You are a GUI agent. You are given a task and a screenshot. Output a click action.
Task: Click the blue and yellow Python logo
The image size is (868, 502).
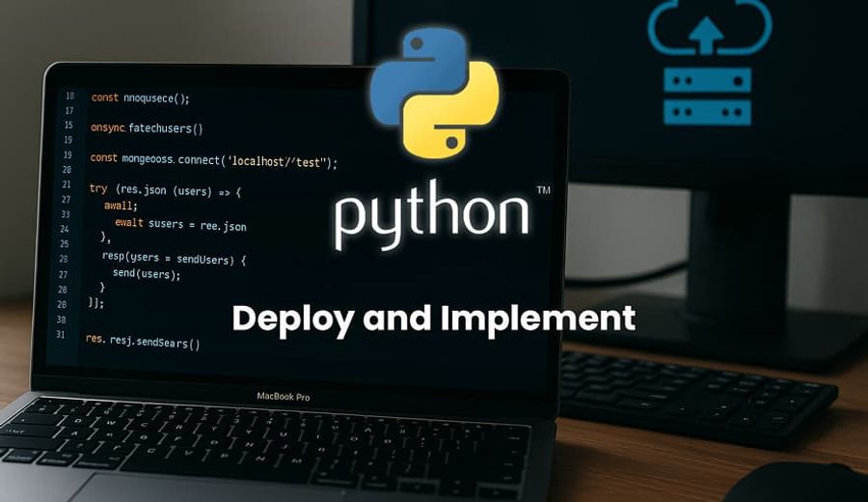(x=434, y=93)
